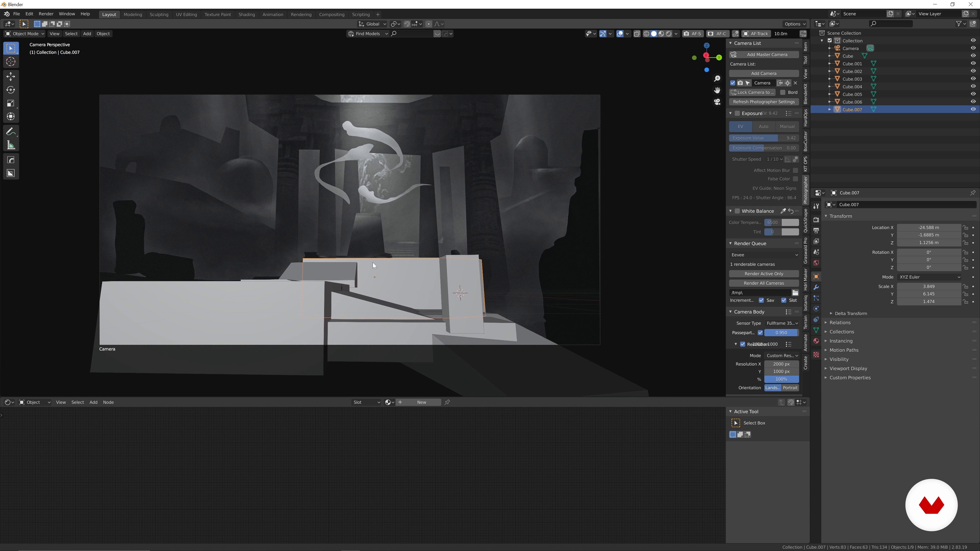This screenshot has height=551, width=980.
Task: Open the Physics properties tab icon
Action: click(x=816, y=309)
